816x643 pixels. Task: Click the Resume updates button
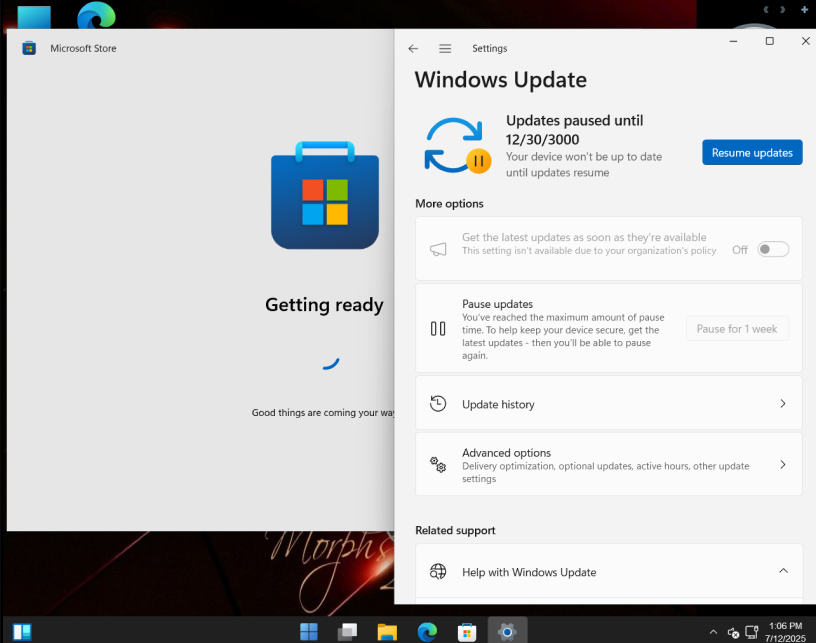752,152
